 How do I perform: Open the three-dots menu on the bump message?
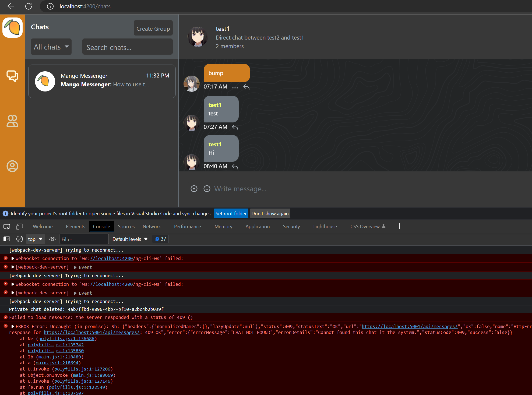click(235, 87)
